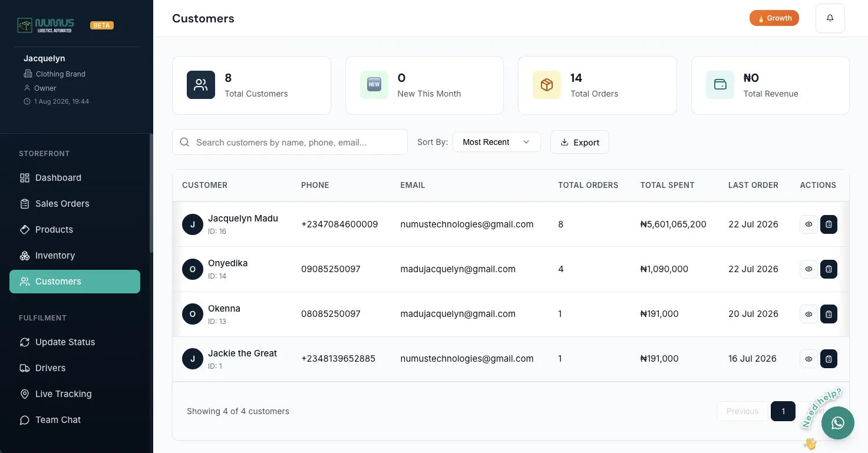Click total spent ₦5,601,065,200
The width and height of the screenshot is (868, 453).
pyautogui.click(x=674, y=224)
